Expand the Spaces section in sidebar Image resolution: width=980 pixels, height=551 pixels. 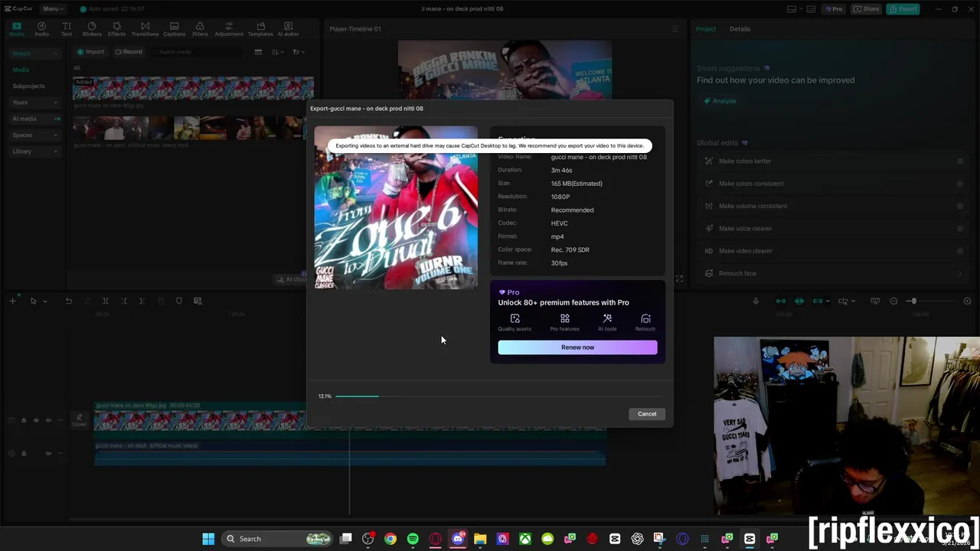click(x=55, y=135)
